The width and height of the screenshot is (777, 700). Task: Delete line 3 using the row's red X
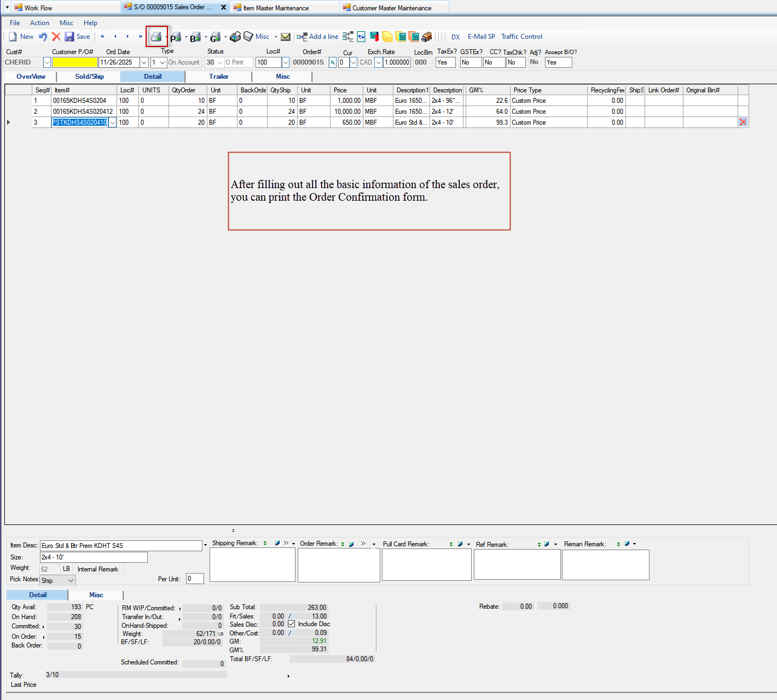(x=743, y=122)
